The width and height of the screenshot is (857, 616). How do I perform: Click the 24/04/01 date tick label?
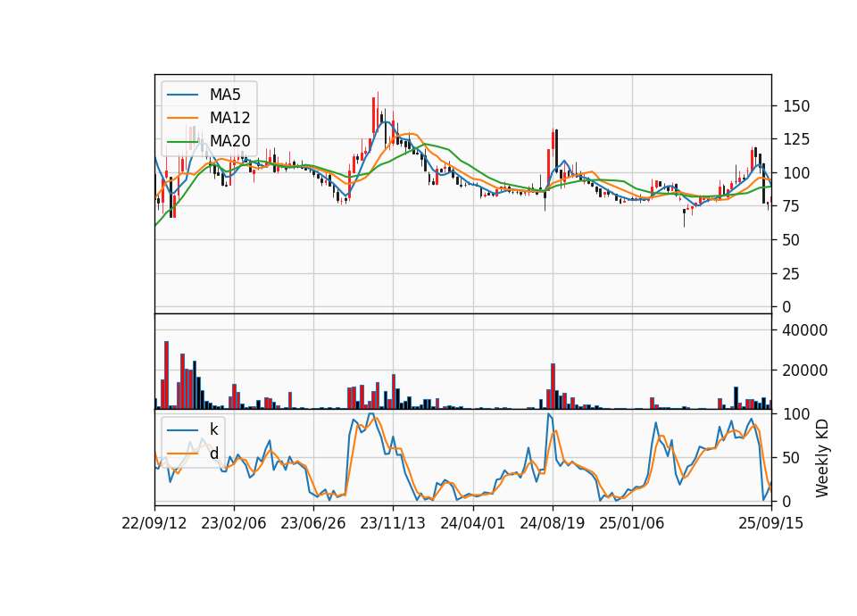[x=473, y=523]
